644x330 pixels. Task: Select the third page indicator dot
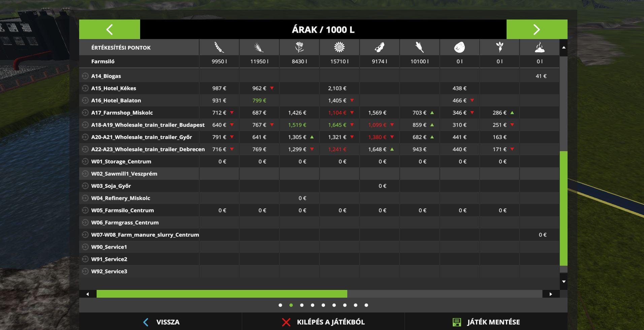tap(302, 305)
